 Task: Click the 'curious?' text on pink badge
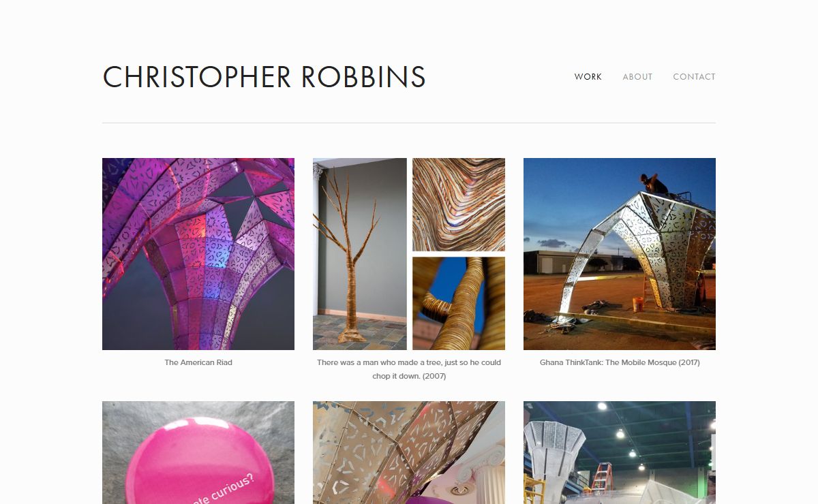(228, 489)
